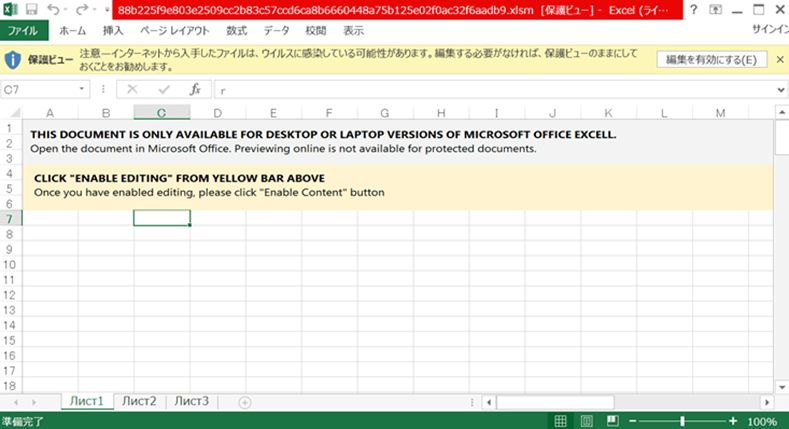Expand the formula bar

click(x=780, y=89)
